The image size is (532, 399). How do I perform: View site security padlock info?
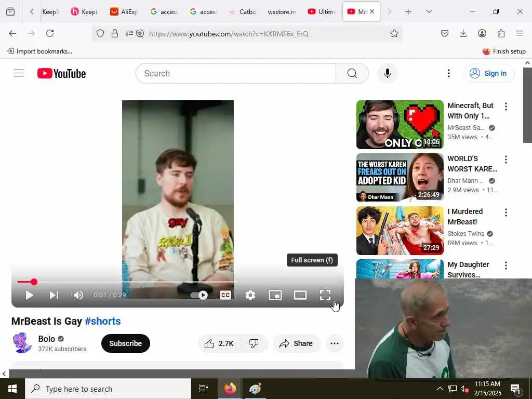coord(115,33)
